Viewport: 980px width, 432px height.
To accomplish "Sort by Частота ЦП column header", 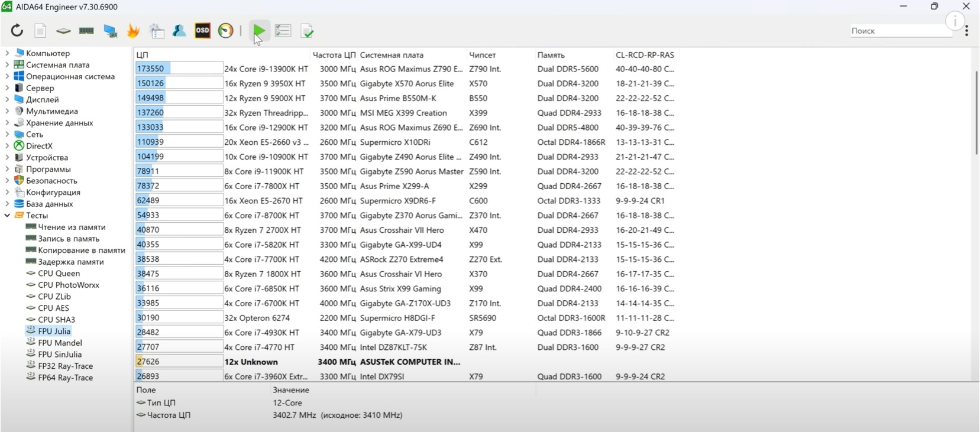I will tap(334, 55).
